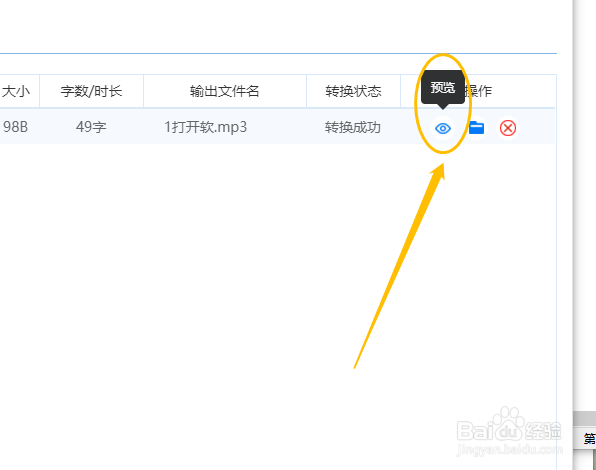This screenshot has height=470, width=596.
Task: Select the 大小 column header
Action: point(16,91)
